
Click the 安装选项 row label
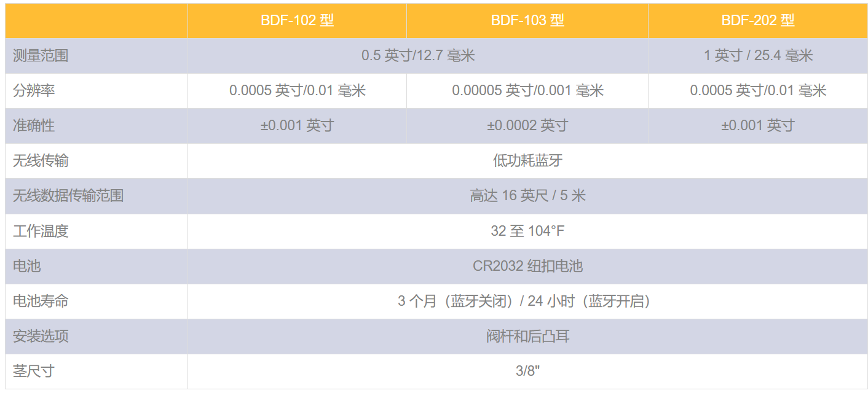click(x=41, y=337)
